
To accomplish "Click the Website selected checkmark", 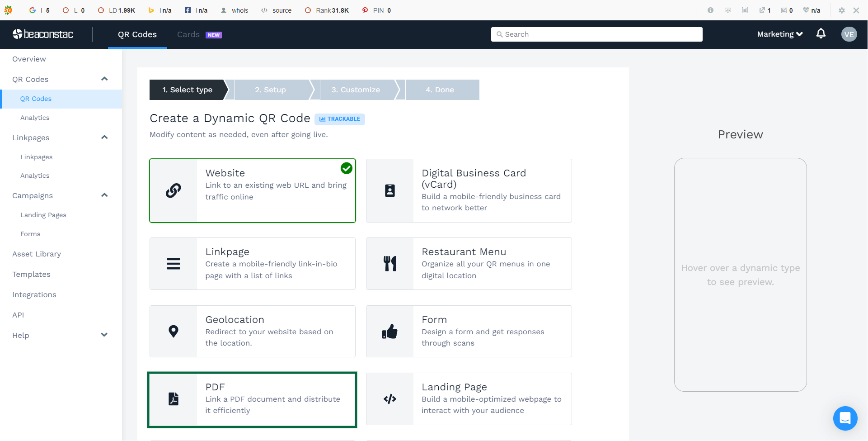I will point(346,168).
